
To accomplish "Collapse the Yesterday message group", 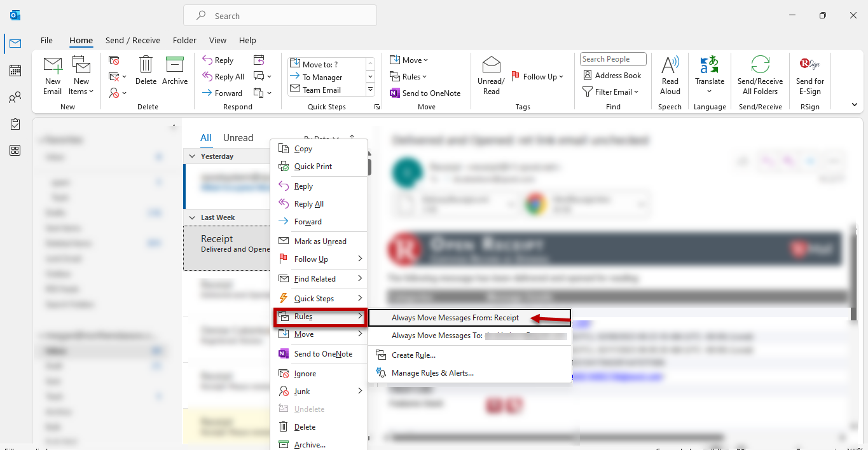I will tap(192, 156).
